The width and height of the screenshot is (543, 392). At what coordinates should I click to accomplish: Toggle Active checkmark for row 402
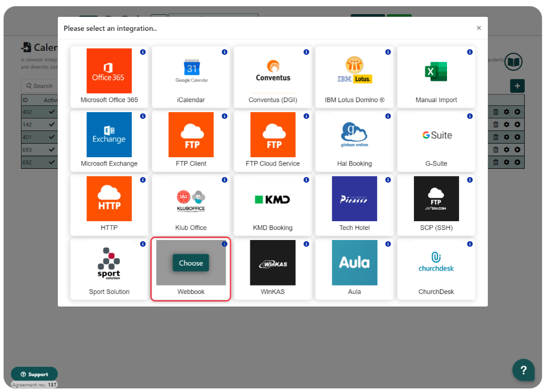tap(51, 112)
